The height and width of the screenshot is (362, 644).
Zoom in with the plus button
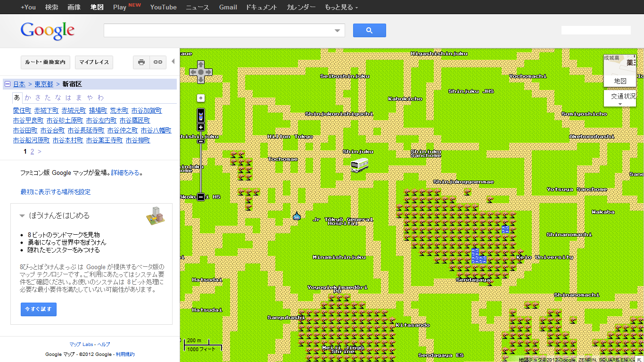coord(201,127)
